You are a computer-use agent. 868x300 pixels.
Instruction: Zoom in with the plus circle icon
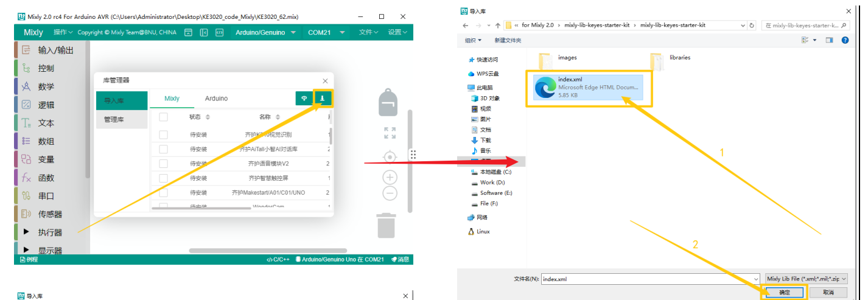pos(390,178)
